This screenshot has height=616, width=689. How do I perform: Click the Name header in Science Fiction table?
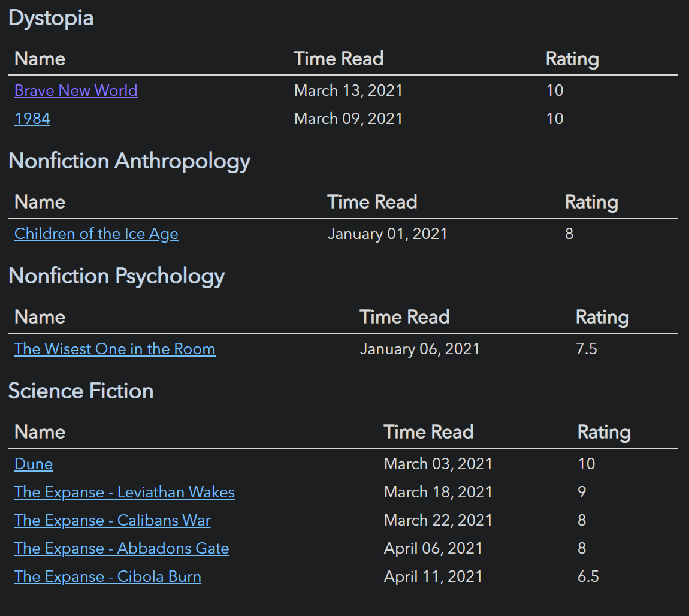click(40, 432)
